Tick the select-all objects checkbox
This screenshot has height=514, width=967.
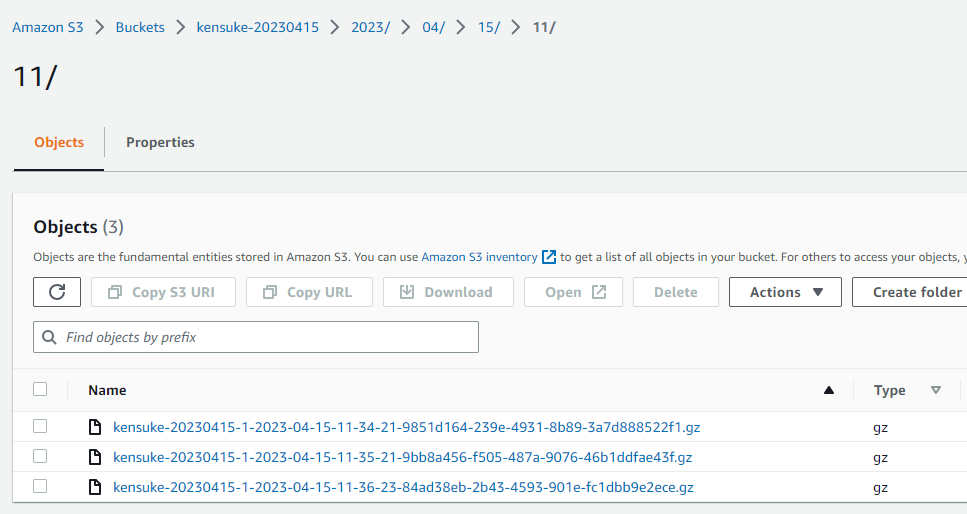(40, 389)
